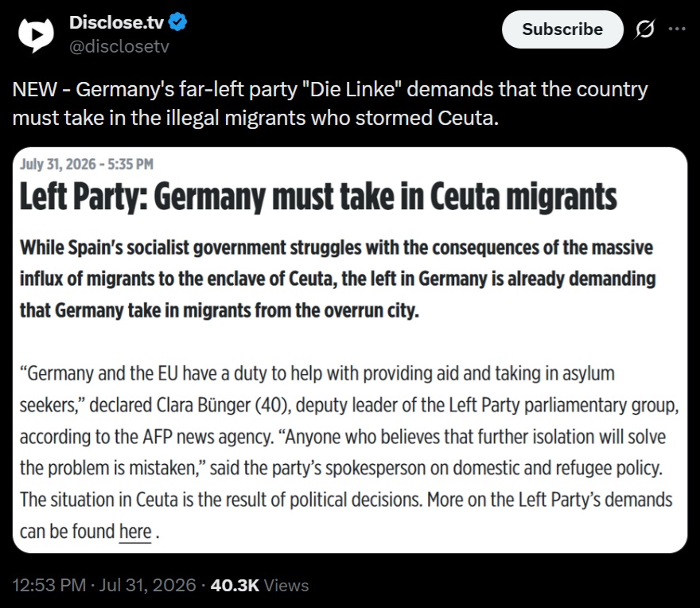Screen dimensions: 700x608
Task: Open the Disclose.tv display name
Action: 116,22
